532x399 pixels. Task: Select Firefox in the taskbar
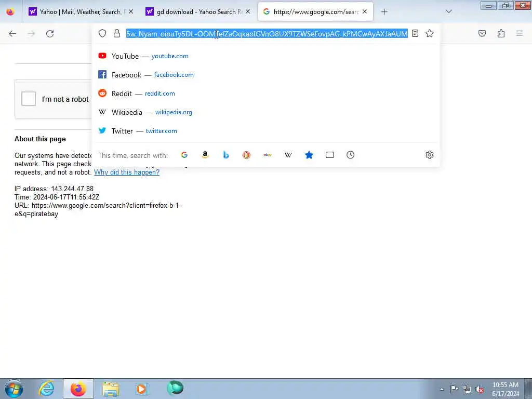[78, 389]
